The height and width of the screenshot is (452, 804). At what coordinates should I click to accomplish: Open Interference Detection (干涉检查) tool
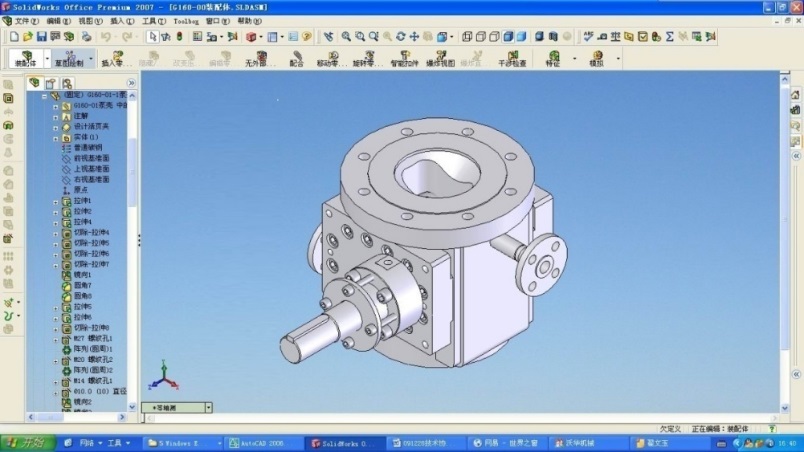coord(512,58)
